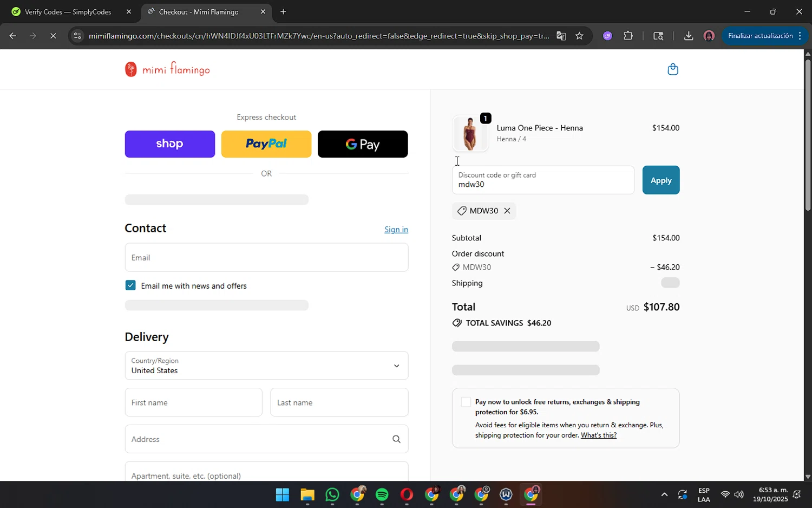
Task: Click the Email input field
Action: tap(266, 257)
